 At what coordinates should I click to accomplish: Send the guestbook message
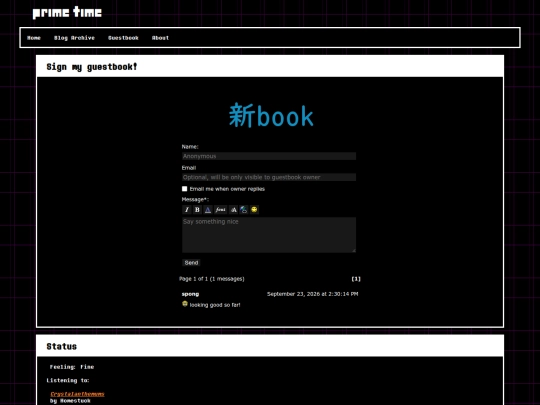[191, 263]
